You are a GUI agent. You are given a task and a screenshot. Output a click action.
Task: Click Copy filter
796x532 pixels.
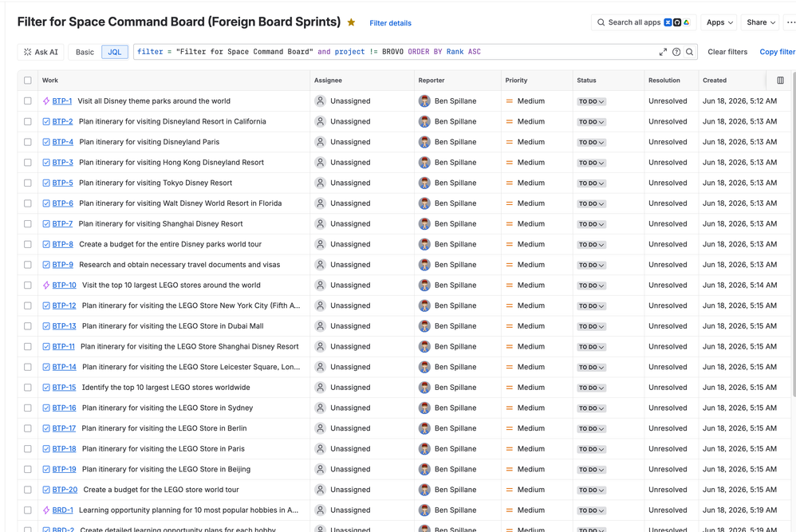[x=777, y=52]
